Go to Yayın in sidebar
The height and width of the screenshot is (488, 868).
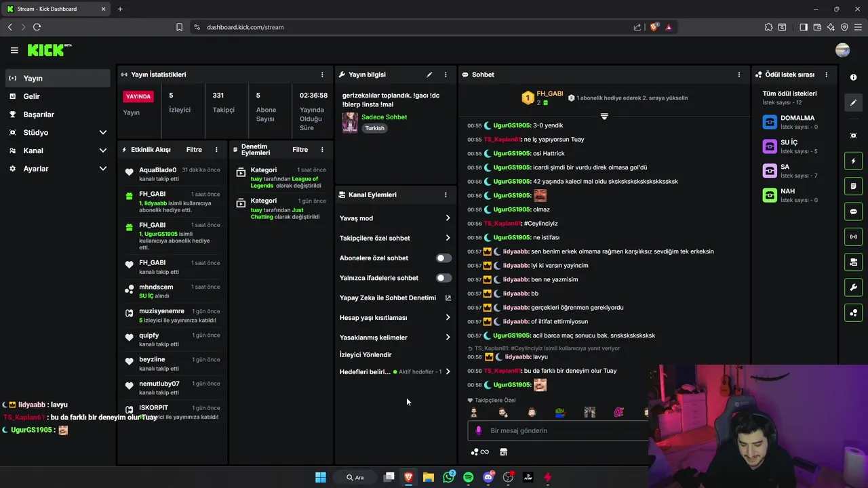click(58, 78)
